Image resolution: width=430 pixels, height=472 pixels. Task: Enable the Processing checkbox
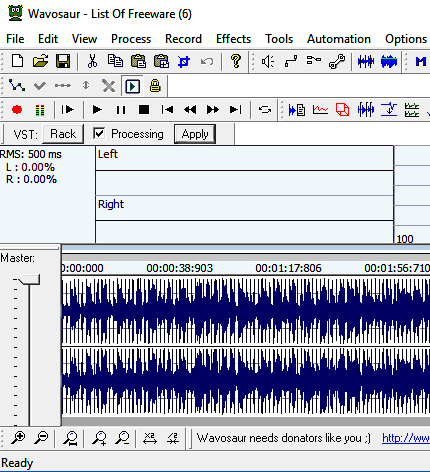(99, 134)
